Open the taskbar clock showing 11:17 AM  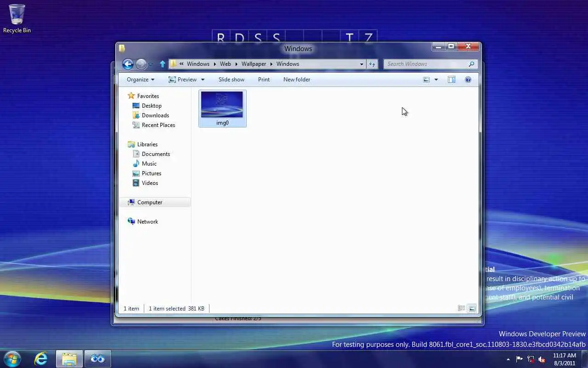565,359
